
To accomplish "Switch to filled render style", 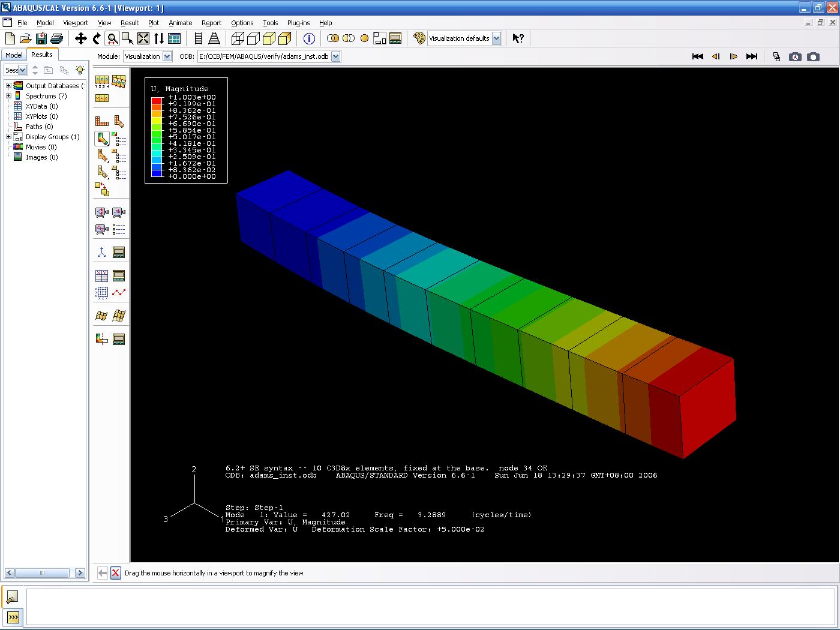I will [269, 39].
